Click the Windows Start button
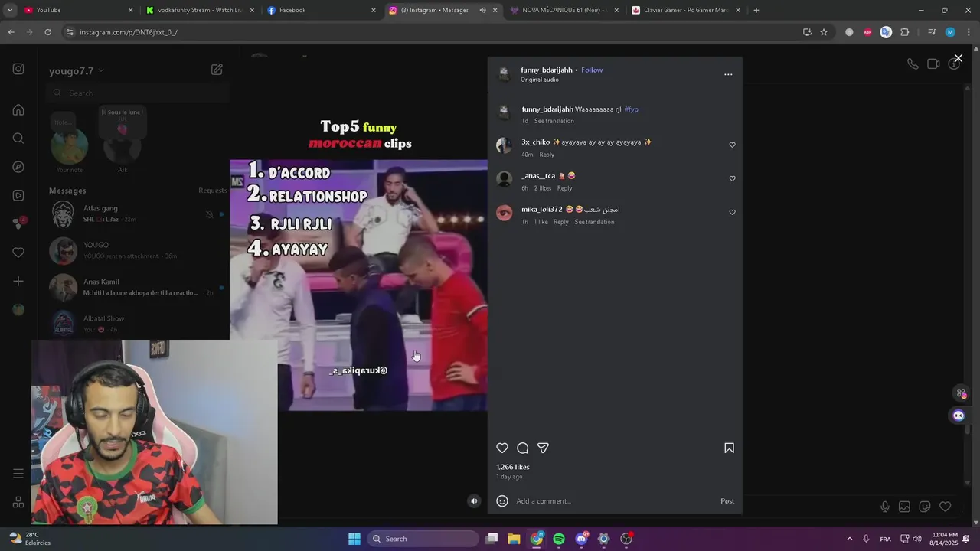Image resolution: width=980 pixels, height=551 pixels. coord(354,539)
